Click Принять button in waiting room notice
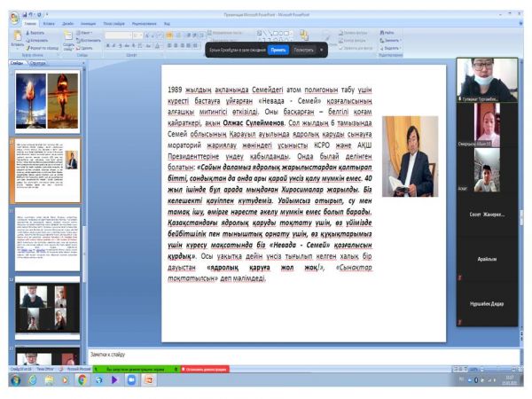Image resolution: width=532 pixels, height=399 pixels. 278,51
